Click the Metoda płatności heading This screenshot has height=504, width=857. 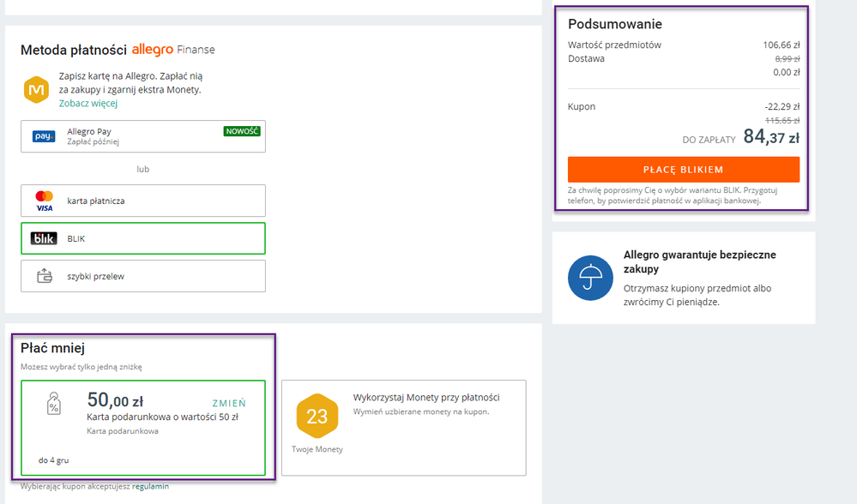click(74, 51)
